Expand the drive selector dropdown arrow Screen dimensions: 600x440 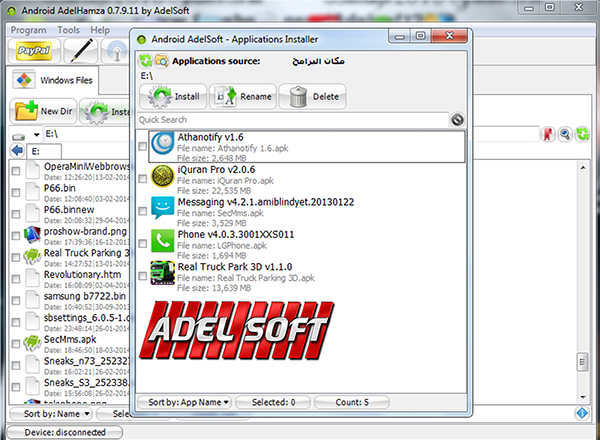coord(36,135)
